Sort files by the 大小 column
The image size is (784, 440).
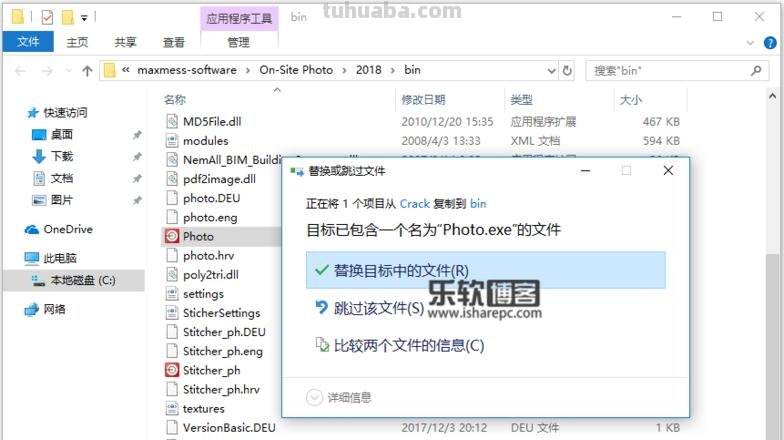coord(630,100)
